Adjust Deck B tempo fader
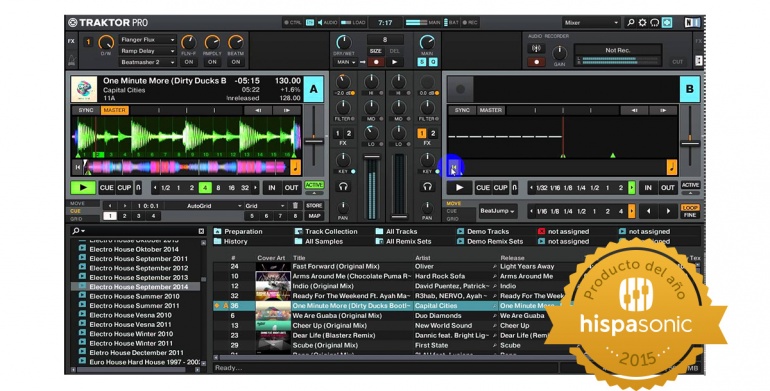The image size is (770, 391). 690,143
